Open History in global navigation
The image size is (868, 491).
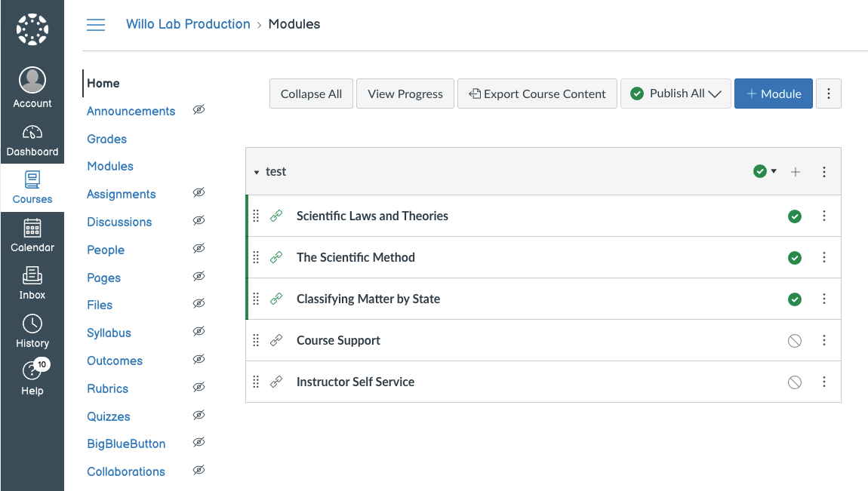point(32,331)
